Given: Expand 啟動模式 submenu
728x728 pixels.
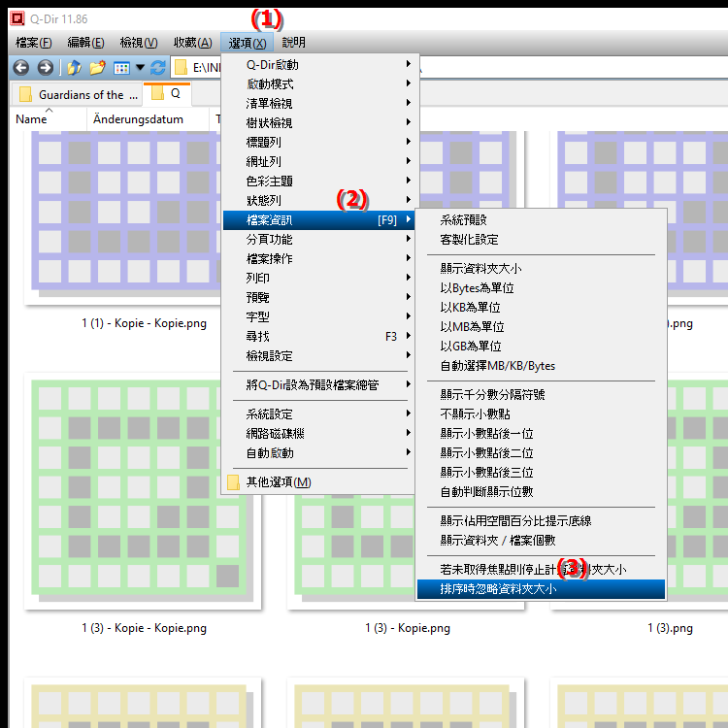Looking at the screenshot, I should pyautogui.click(x=320, y=84).
